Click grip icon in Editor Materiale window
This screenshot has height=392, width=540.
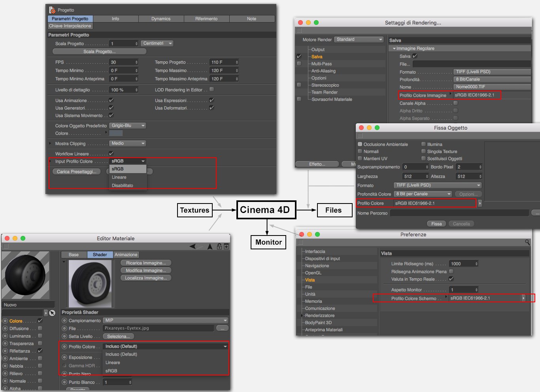(6, 246)
